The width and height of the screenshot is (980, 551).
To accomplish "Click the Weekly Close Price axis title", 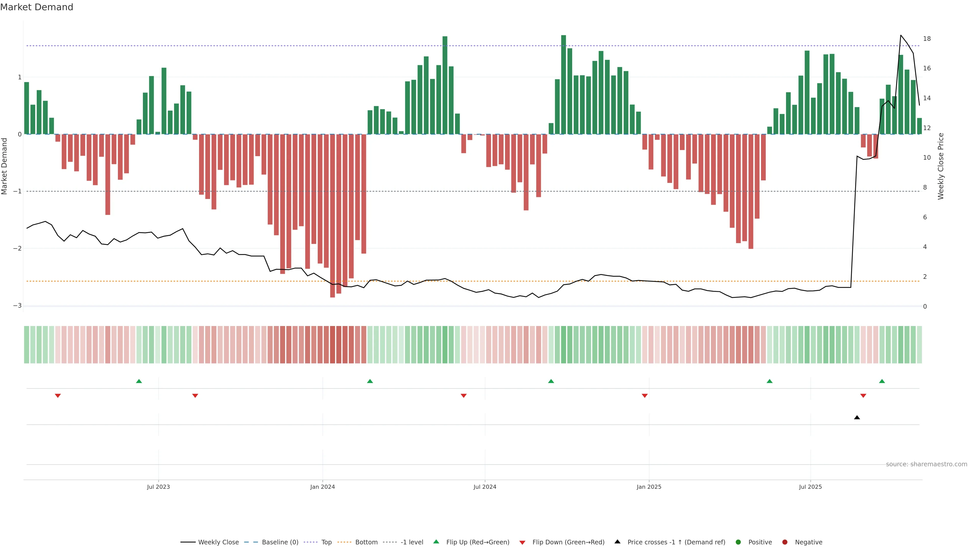I will tap(941, 166).
